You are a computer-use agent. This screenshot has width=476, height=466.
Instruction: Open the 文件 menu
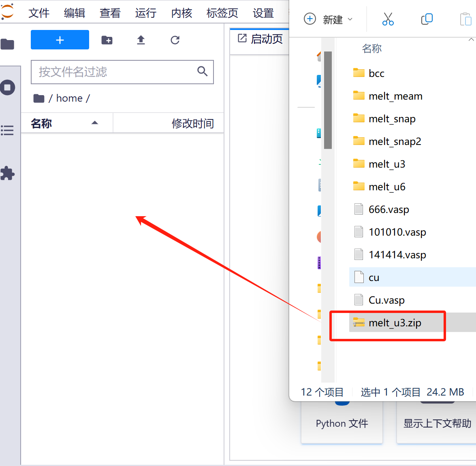click(x=39, y=13)
